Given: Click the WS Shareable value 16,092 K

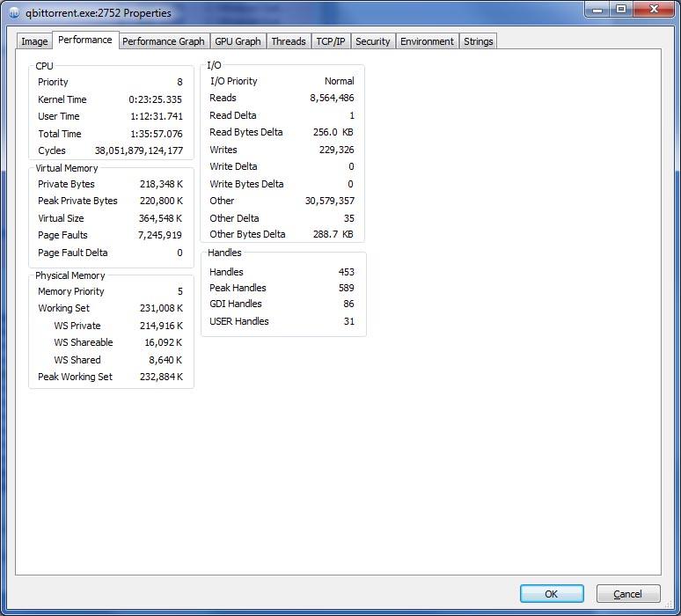Looking at the screenshot, I should (x=164, y=342).
